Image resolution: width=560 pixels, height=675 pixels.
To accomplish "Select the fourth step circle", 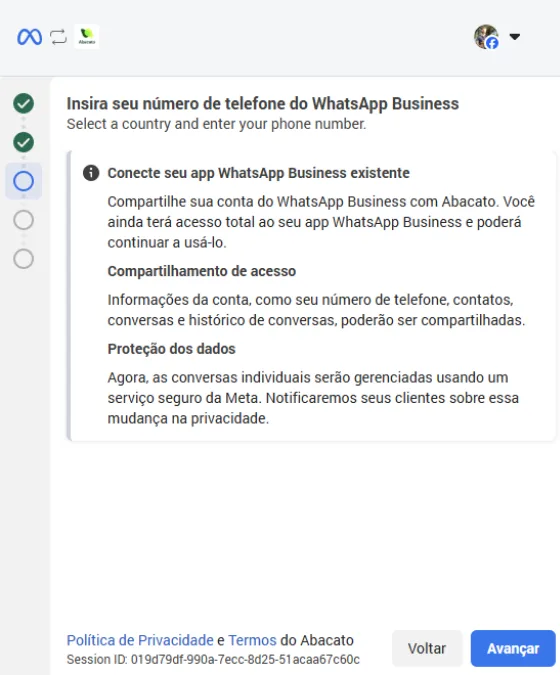I will pos(23,220).
